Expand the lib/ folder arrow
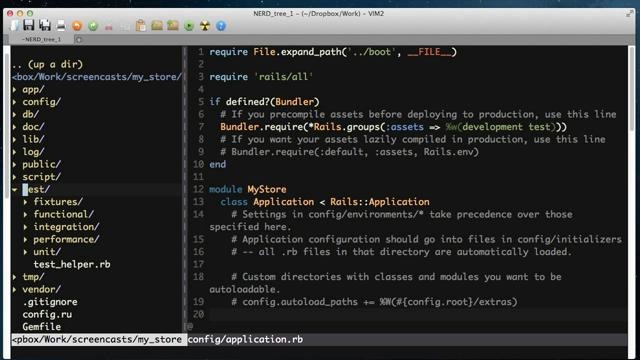 point(15,139)
